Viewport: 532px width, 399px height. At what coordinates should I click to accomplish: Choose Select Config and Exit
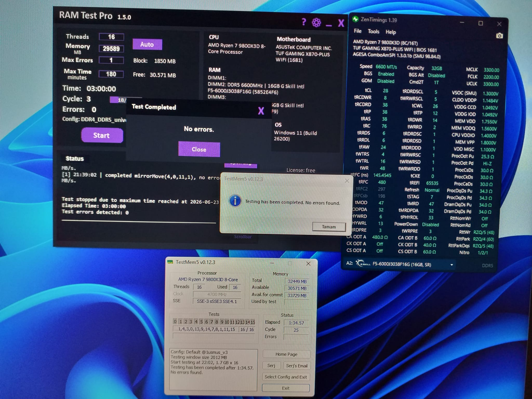coord(286,377)
